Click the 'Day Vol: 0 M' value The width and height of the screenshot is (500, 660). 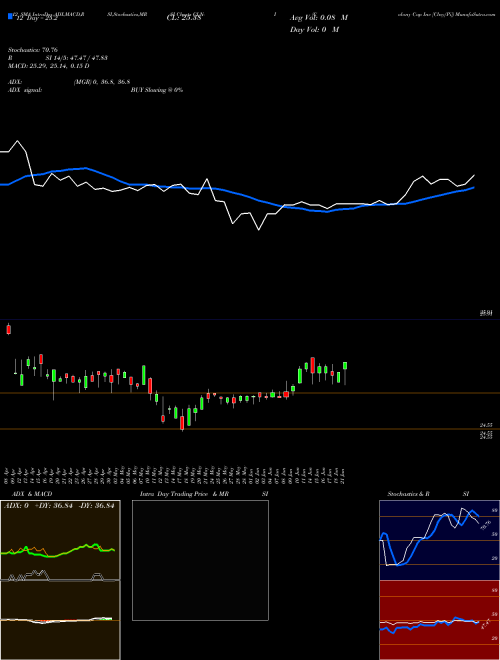(x=314, y=30)
